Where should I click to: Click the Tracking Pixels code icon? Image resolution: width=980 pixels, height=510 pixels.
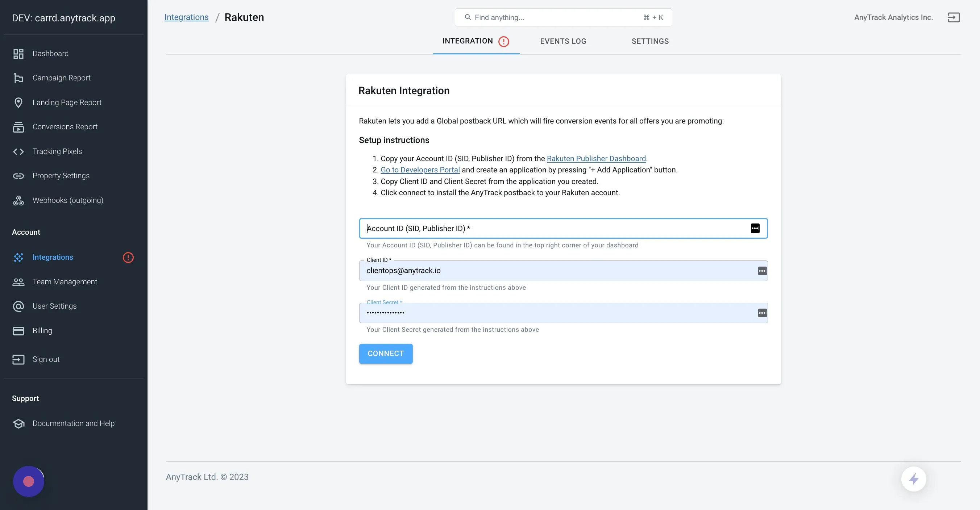pos(18,151)
